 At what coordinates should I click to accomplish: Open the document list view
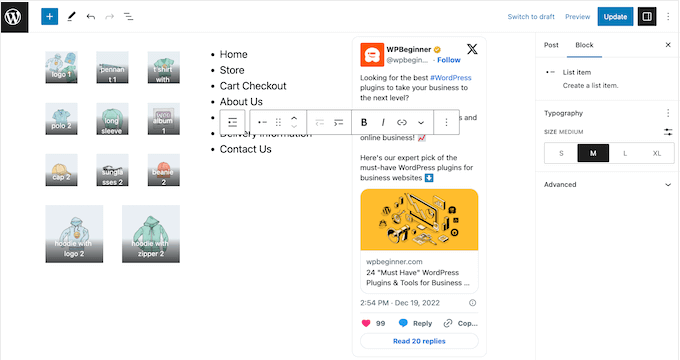(x=128, y=17)
